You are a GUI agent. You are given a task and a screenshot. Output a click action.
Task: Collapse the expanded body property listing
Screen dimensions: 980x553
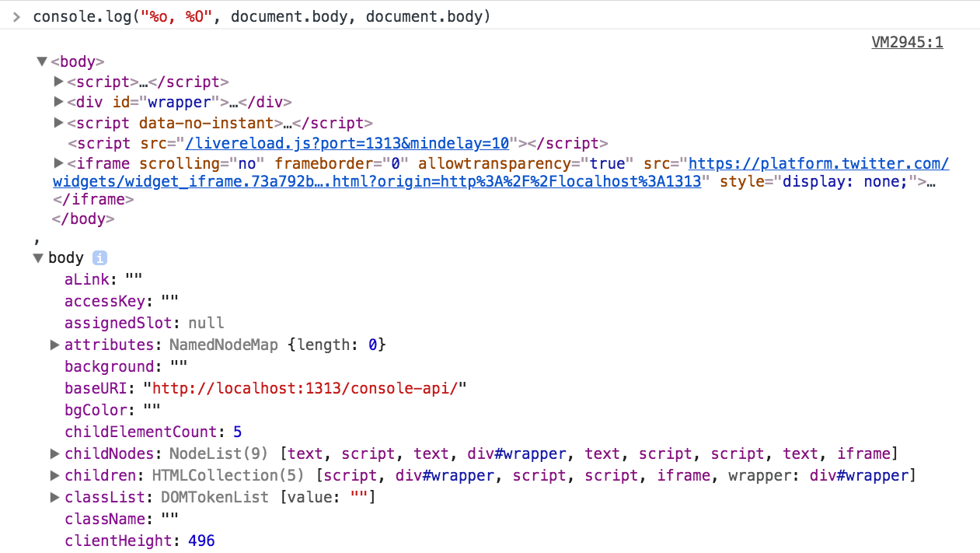37,257
